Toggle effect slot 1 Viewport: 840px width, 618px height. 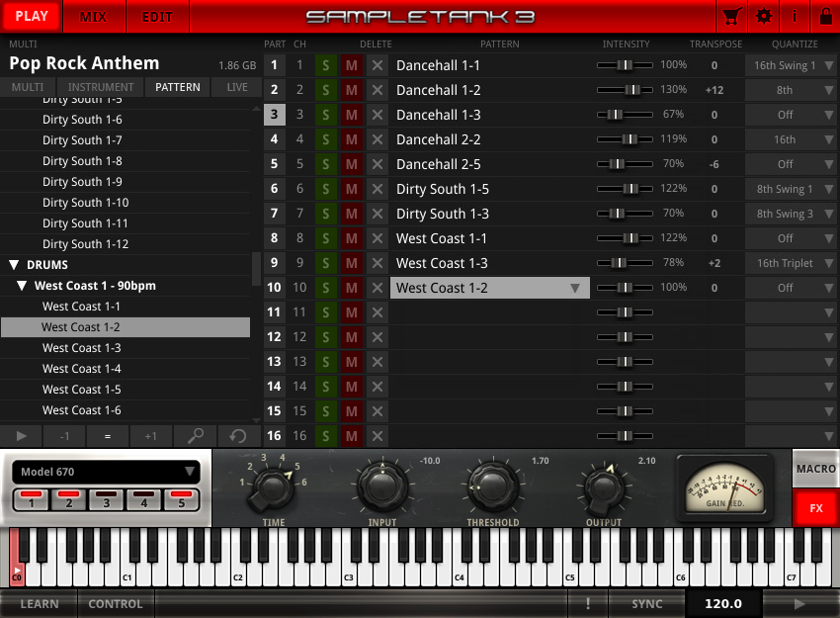point(31,499)
